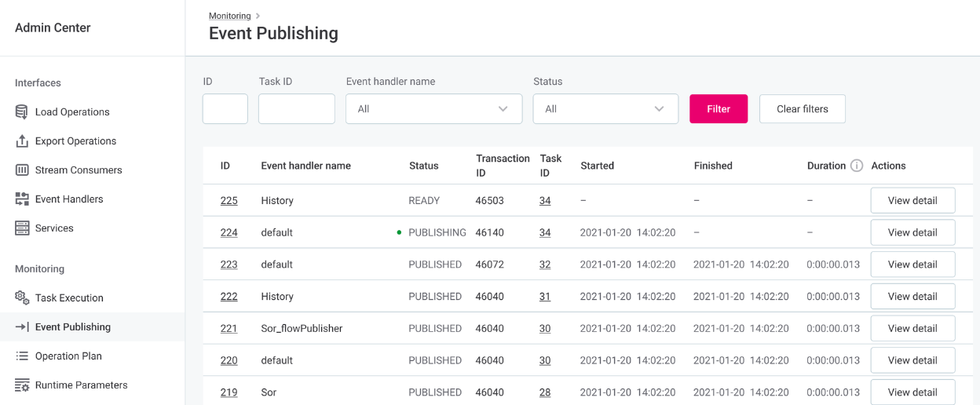Open event ID 225 link
Screen dimensions: 980x405
point(229,201)
